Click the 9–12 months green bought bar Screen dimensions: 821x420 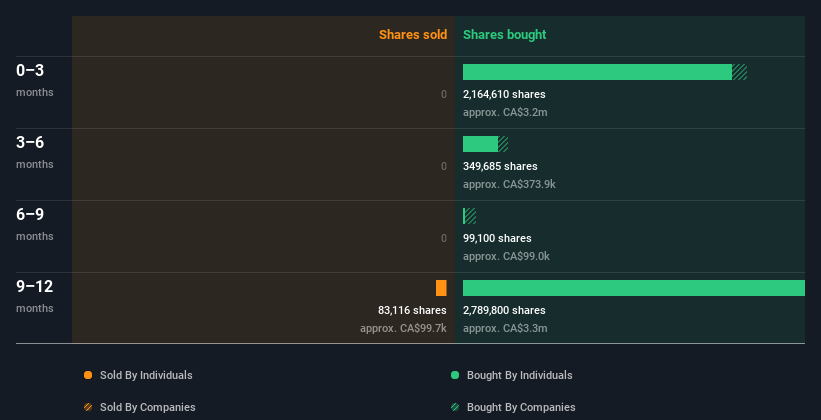point(634,288)
